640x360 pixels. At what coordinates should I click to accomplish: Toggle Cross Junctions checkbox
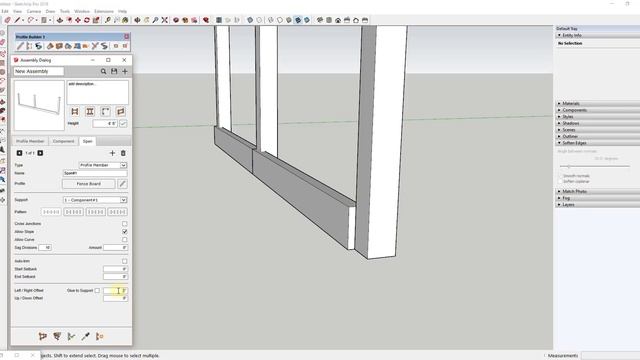point(124,224)
